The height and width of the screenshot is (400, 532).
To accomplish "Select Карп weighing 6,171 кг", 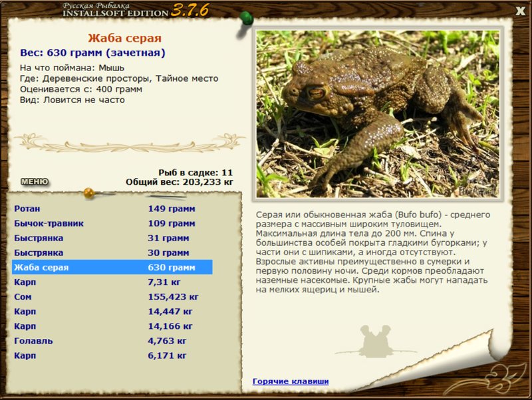I will [x=112, y=355].
